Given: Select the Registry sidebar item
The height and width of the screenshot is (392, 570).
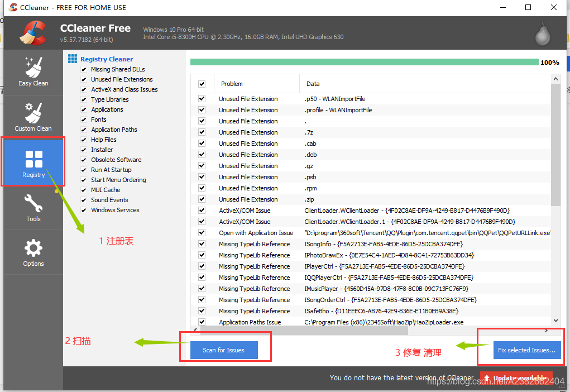Looking at the screenshot, I should point(33,162).
